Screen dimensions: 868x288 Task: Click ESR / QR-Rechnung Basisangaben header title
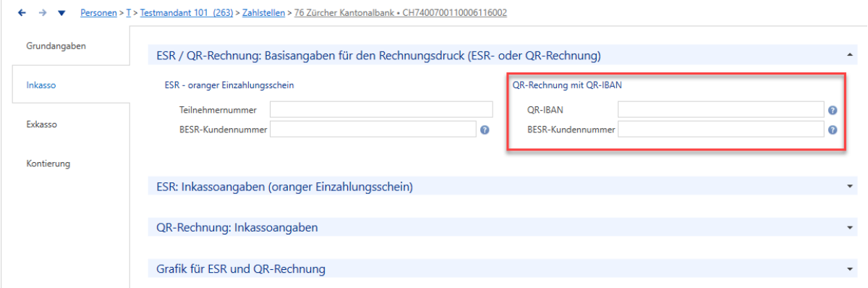pos(378,55)
